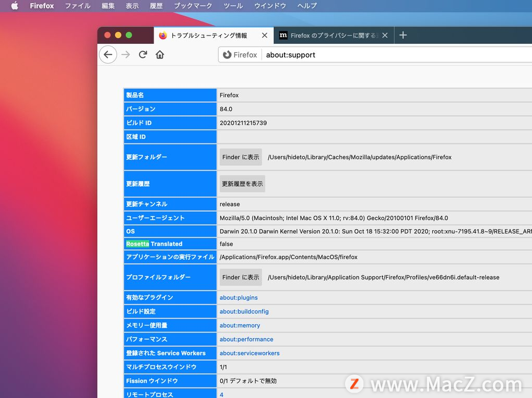
Task: Click the マルチプロセスウインドウ value 1/1
Action: click(x=223, y=367)
